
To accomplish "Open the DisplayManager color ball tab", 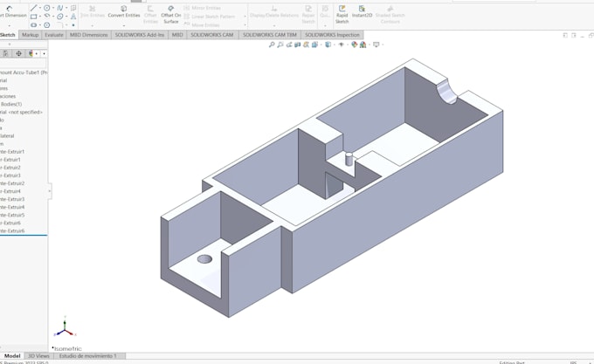I will tap(31, 54).
